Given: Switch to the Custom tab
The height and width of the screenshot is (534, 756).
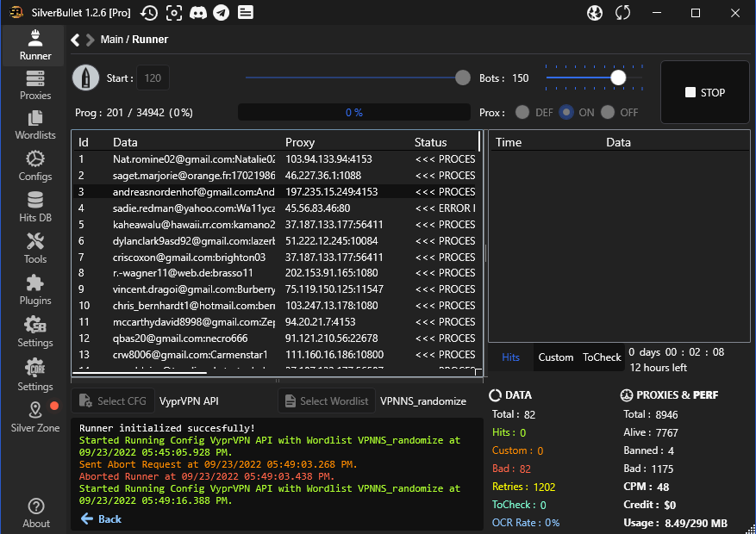Looking at the screenshot, I should [555, 357].
